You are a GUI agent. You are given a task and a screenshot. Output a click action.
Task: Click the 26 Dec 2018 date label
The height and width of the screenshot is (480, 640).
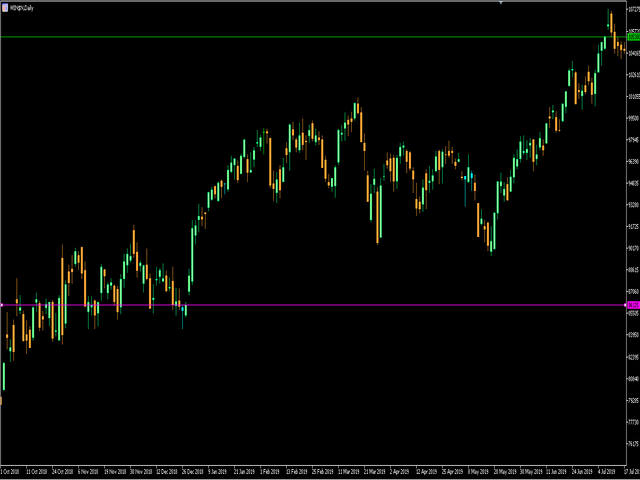pyautogui.click(x=192, y=471)
